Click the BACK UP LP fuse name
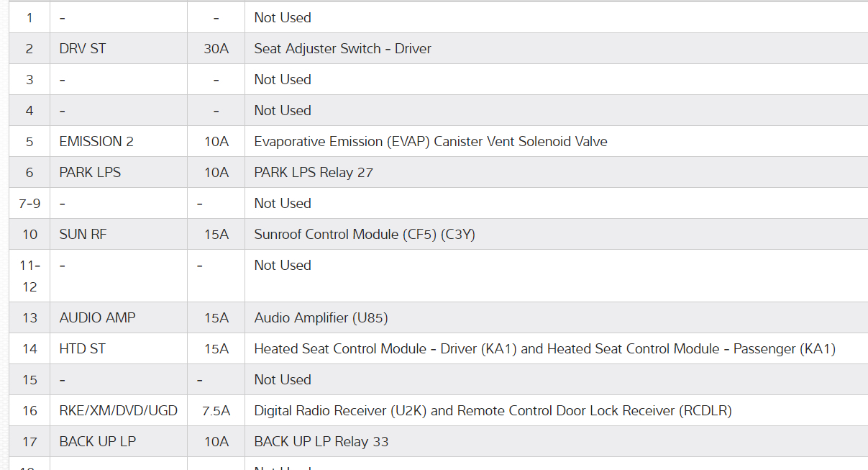This screenshot has height=470, width=868. (97, 442)
